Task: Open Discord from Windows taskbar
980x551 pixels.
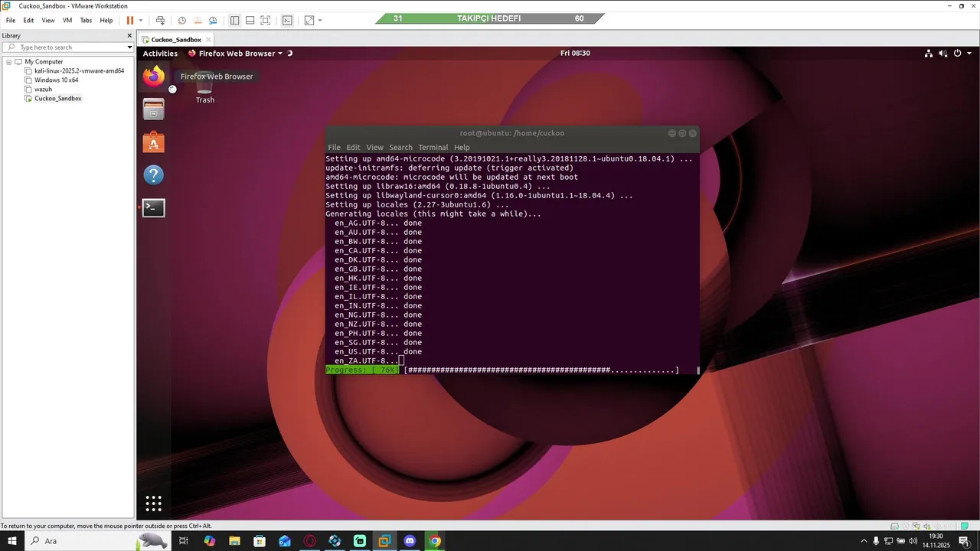Action: 410,541
